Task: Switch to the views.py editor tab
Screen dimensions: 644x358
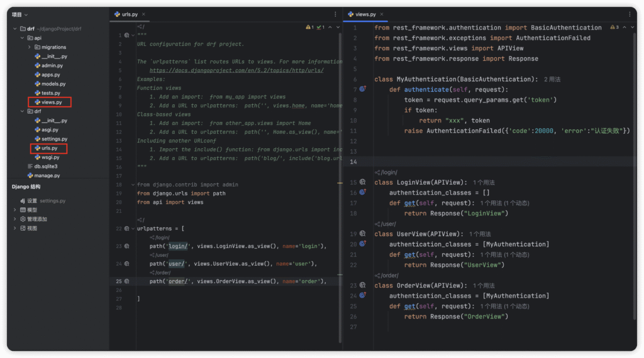Action: pos(365,14)
